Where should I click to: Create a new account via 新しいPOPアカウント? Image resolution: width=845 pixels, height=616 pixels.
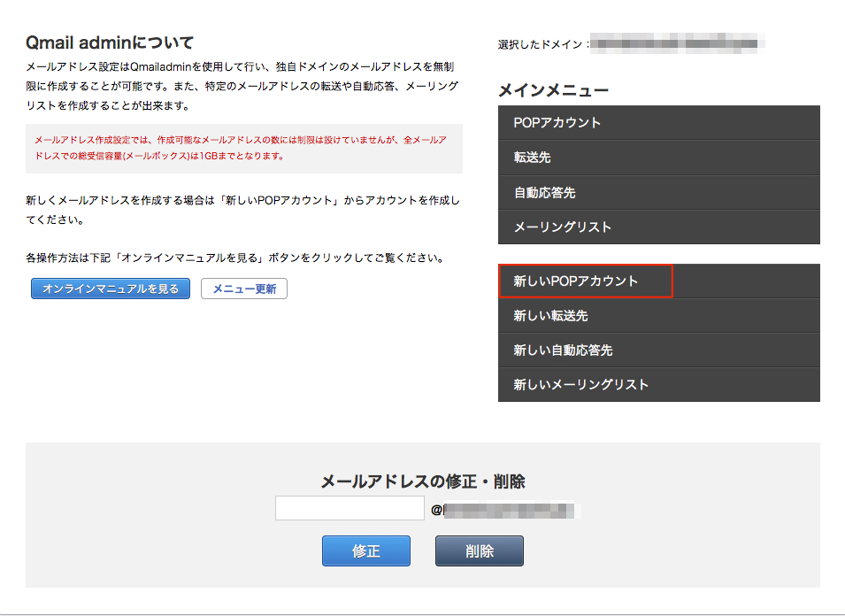click(658, 281)
